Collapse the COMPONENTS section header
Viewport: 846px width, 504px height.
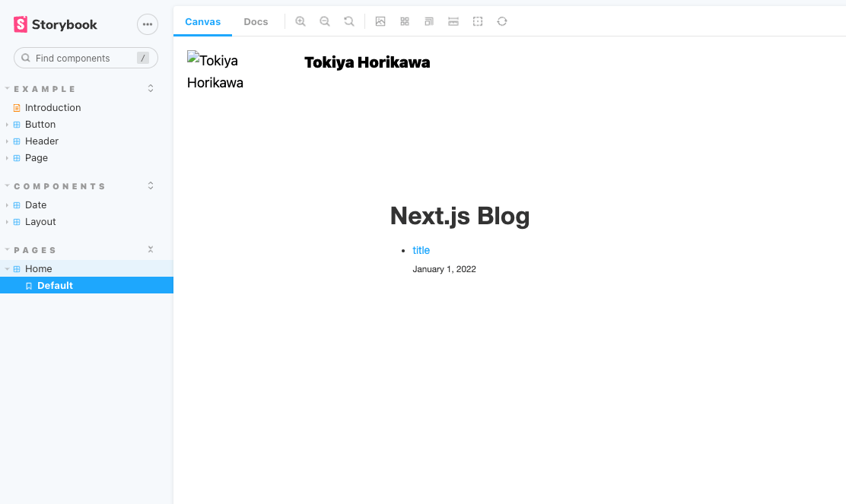(x=59, y=186)
